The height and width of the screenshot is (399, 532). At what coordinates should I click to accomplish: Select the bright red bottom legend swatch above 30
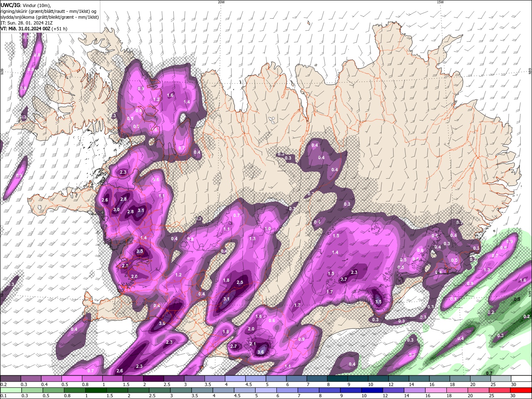point(521,390)
